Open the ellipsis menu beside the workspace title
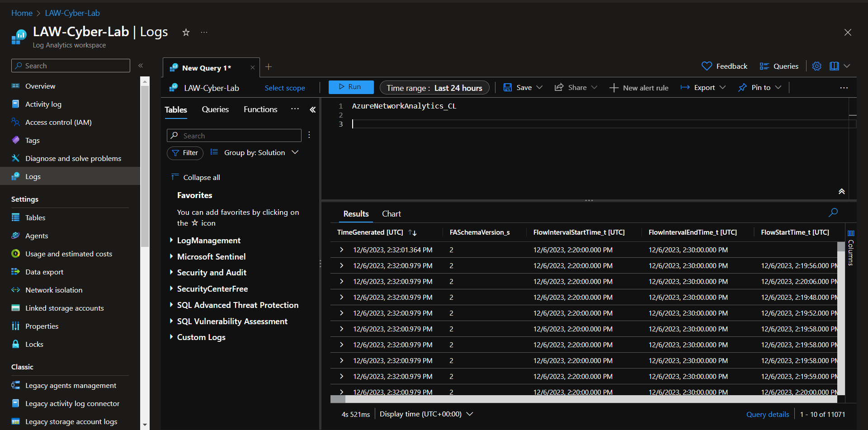The width and height of the screenshot is (868, 430). click(x=204, y=32)
